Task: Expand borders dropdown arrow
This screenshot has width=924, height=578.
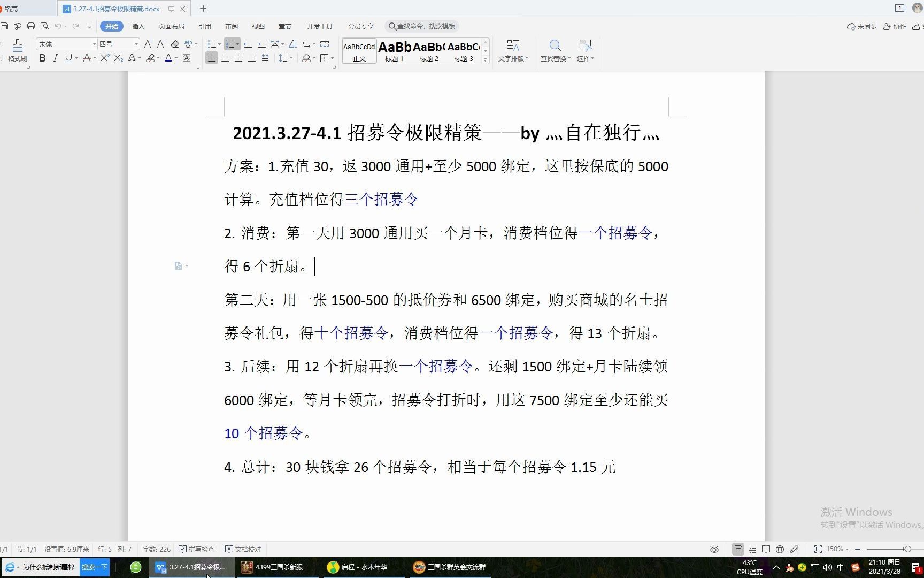Action: (332, 58)
